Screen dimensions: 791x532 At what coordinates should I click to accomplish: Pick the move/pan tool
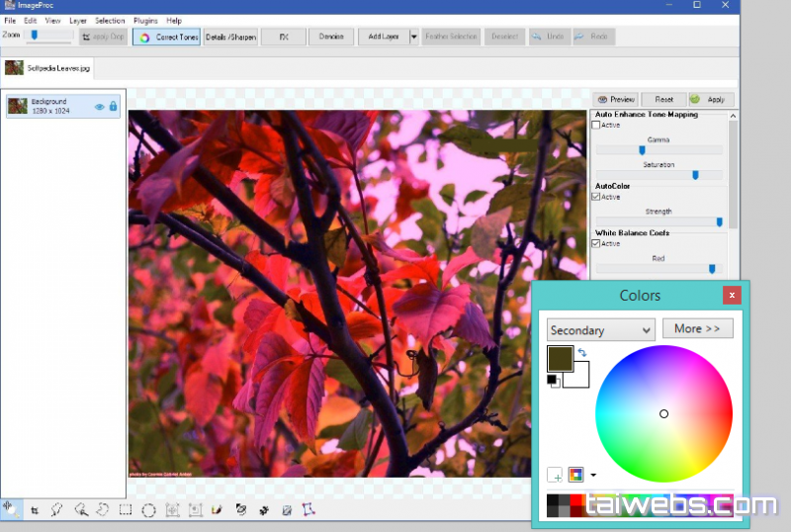10,508
